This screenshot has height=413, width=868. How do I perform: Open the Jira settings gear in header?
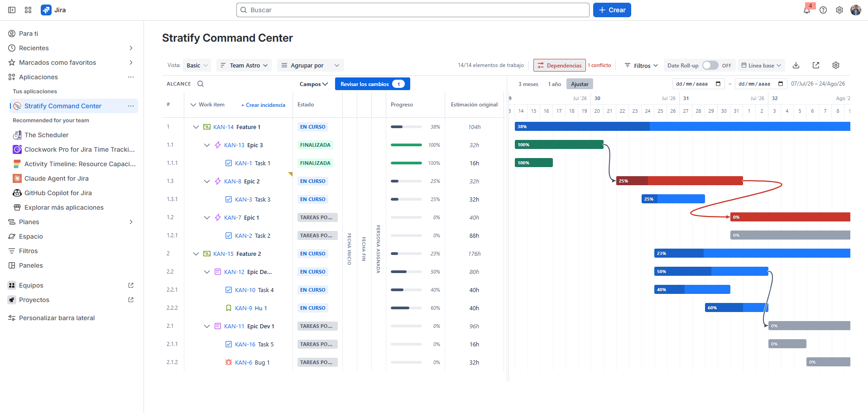(839, 10)
